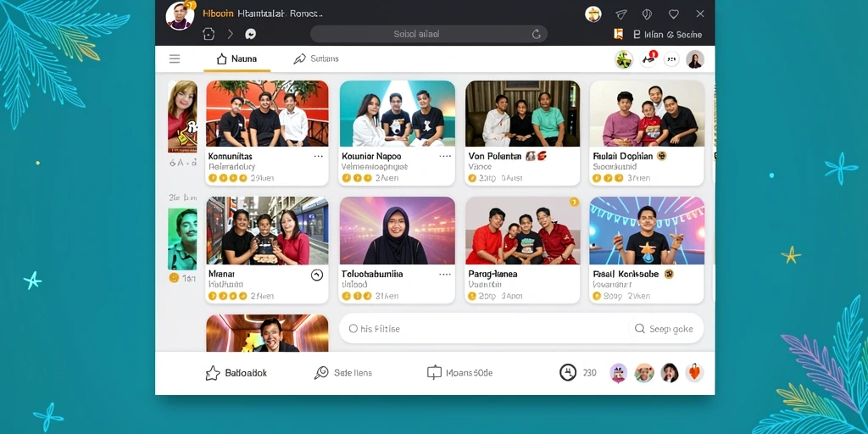This screenshot has height=434, width=868.
Task: Click the dotted circle icon in tab row
Action: pyautogui.click(x=671, y=58)
